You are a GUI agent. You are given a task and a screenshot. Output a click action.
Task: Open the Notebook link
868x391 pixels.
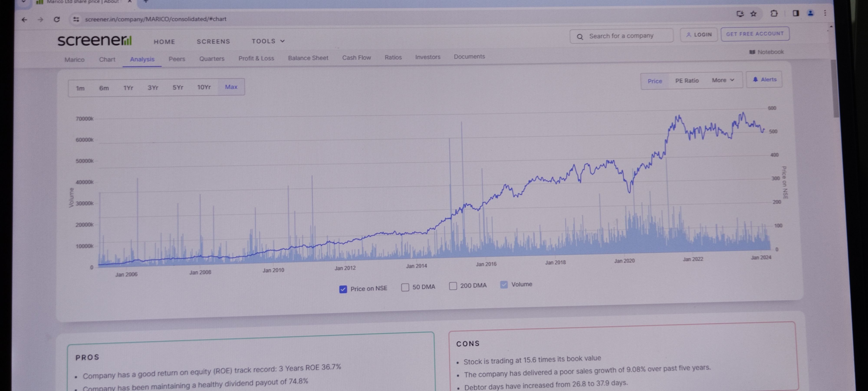tap(767, 52)
